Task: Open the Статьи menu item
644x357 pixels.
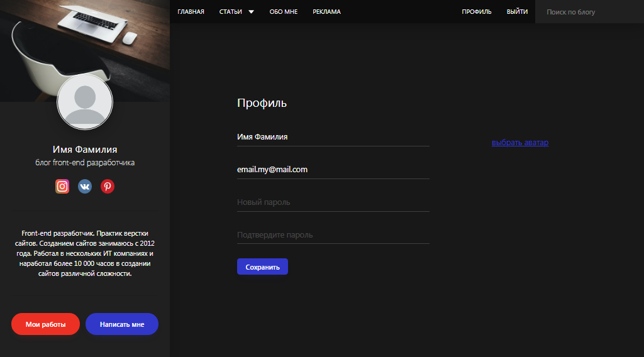Action: click(x=230, y=12)
